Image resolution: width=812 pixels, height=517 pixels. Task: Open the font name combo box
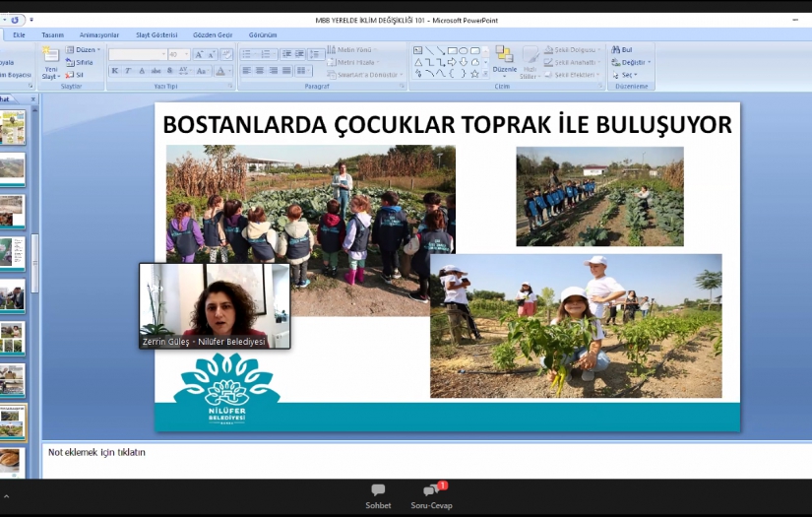[138, 54]
